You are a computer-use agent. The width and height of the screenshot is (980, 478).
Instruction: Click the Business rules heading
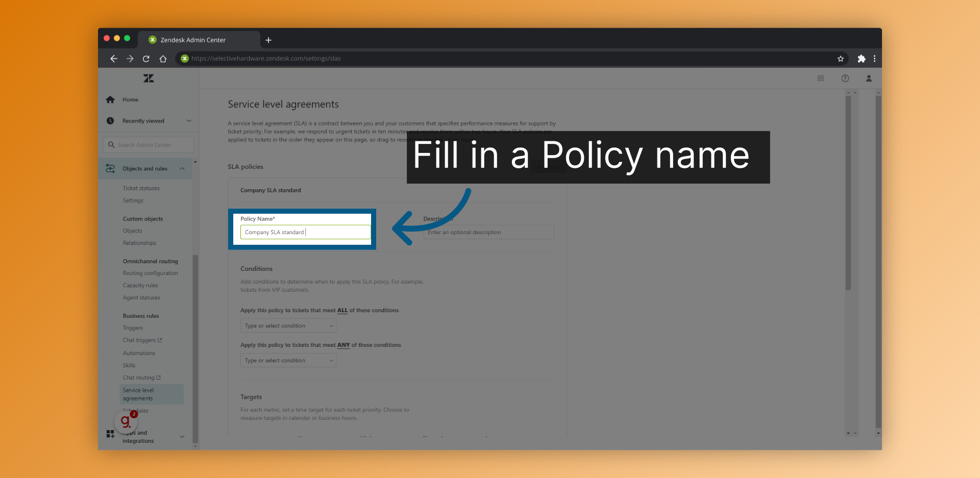[141, 316]
